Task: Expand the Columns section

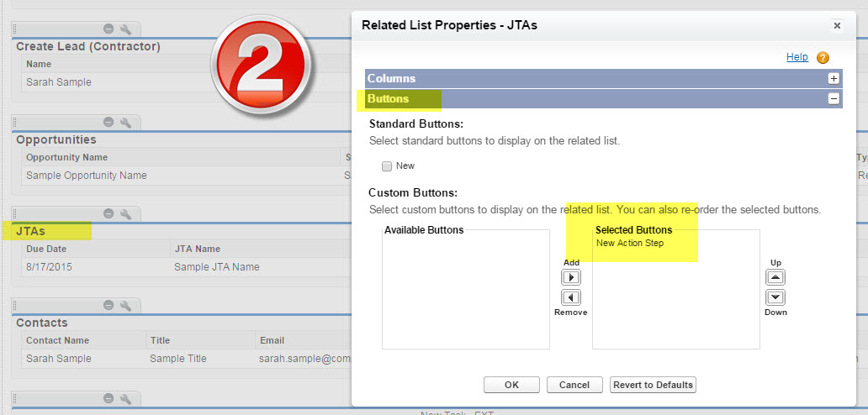Action: point(834,78)
